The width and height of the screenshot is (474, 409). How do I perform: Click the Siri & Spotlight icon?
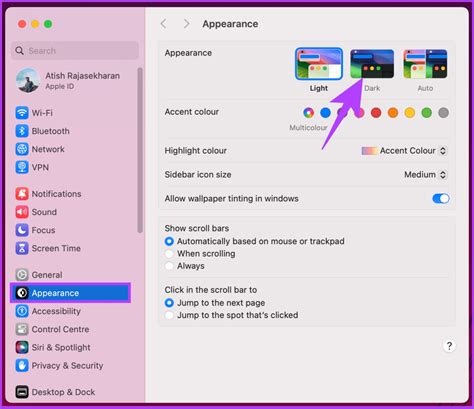[22, 347]
